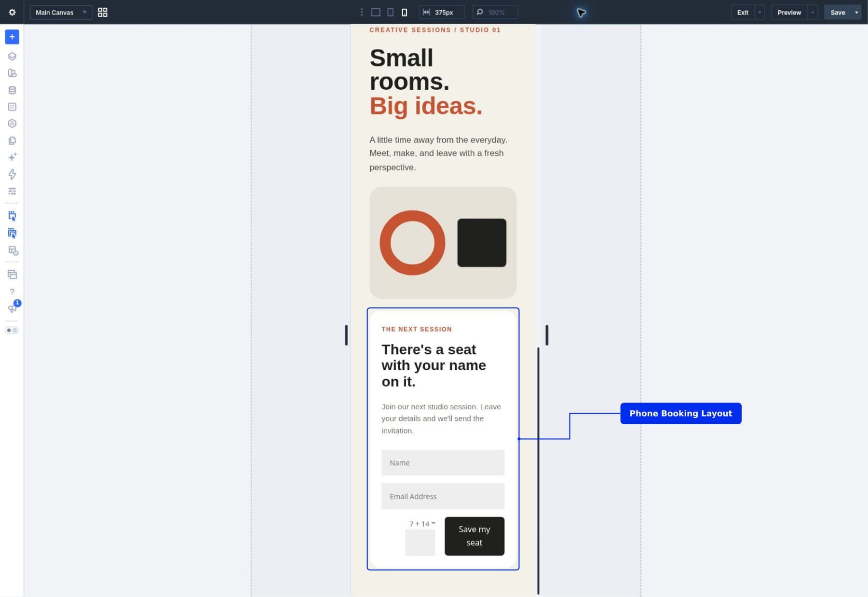Open the windows stack icon in sidebar

point(12,275)
